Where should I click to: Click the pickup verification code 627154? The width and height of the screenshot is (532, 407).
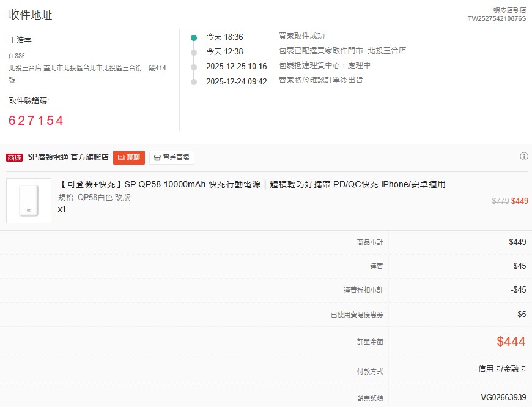tap(36, 121)
